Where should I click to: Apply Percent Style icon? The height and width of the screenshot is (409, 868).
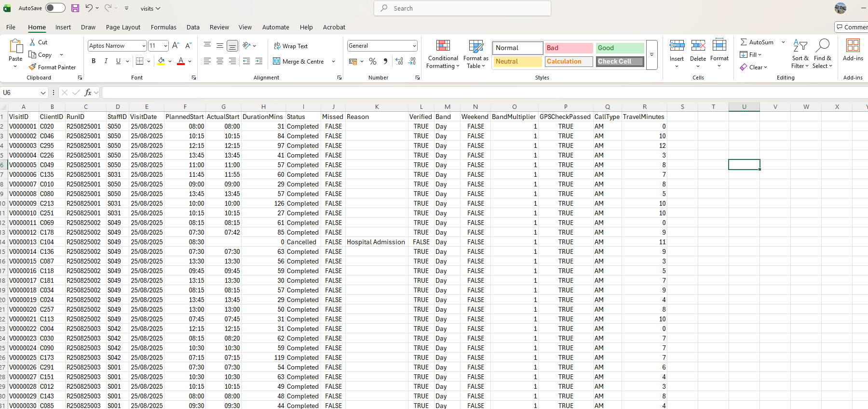(373, 62)
